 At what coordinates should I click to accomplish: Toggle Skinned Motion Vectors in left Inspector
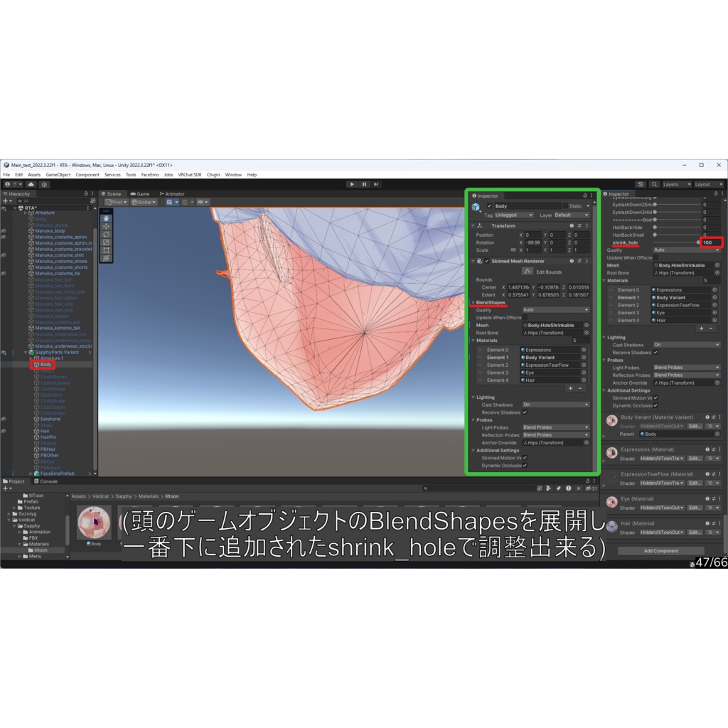pos(525,458)
